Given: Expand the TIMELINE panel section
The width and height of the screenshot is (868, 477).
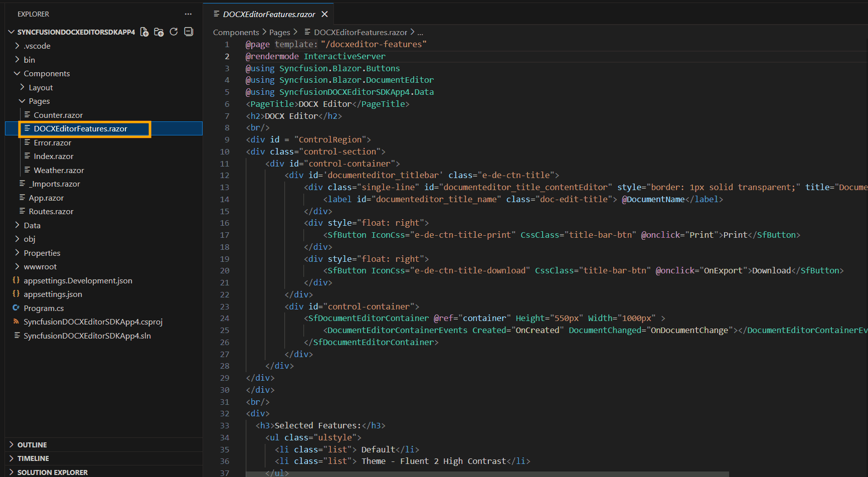Looking at the screenshot, I should tap(33, 458).
